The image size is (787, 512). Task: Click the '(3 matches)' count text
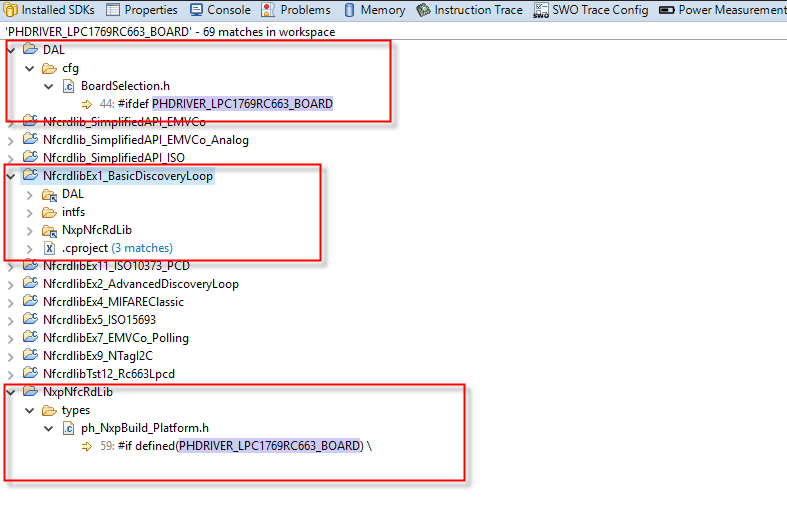click(x=142, y=248)
